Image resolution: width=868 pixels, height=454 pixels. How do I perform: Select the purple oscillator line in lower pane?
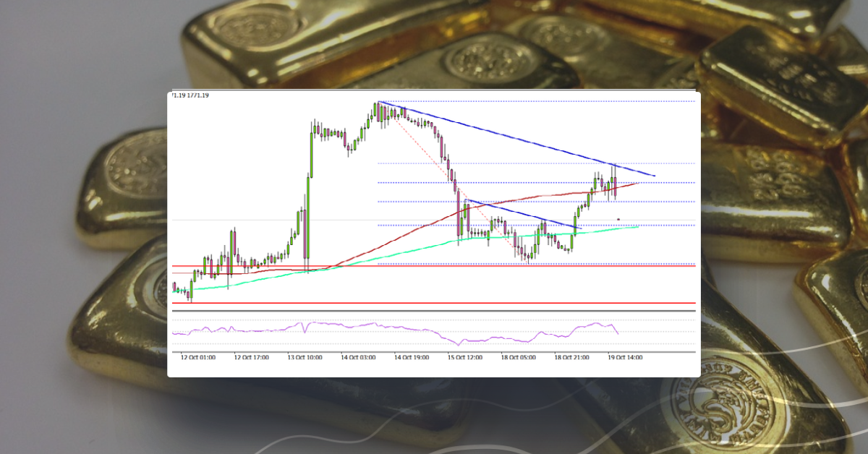362,329
